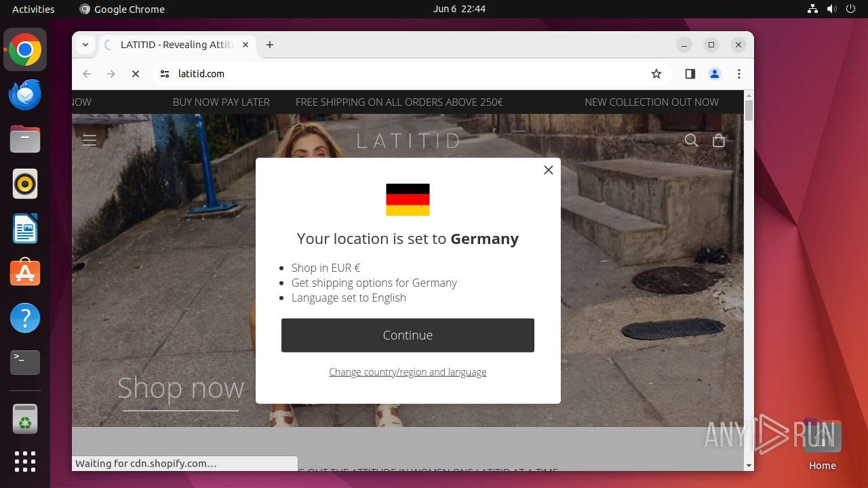Click BUY NOW PAY LATER banner text
Image resolution: width=868 pixels, height=488 pixels.
[x=221, y=102]
